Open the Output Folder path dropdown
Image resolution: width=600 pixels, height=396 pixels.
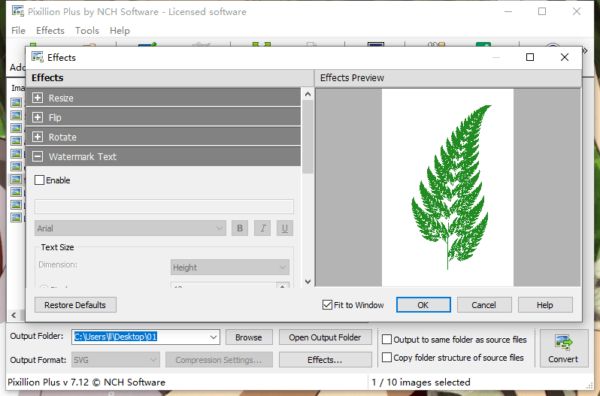click(x=214, y=337)
